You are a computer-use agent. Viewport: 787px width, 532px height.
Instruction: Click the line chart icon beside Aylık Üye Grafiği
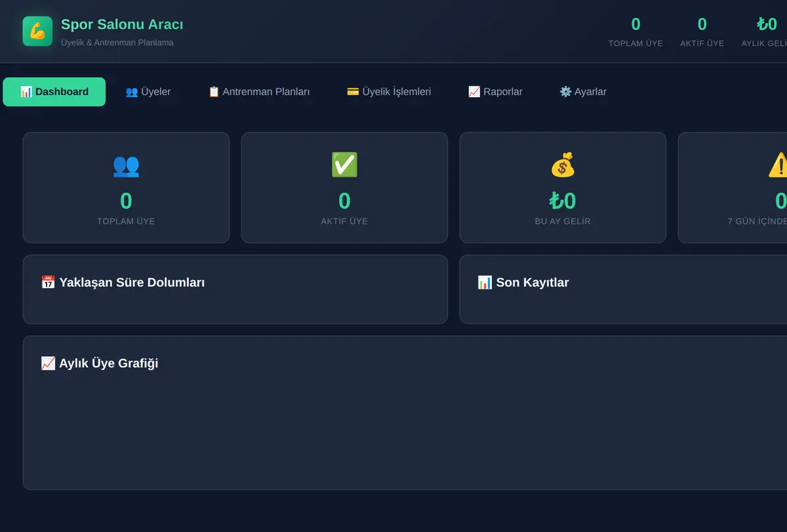point(48,363)
